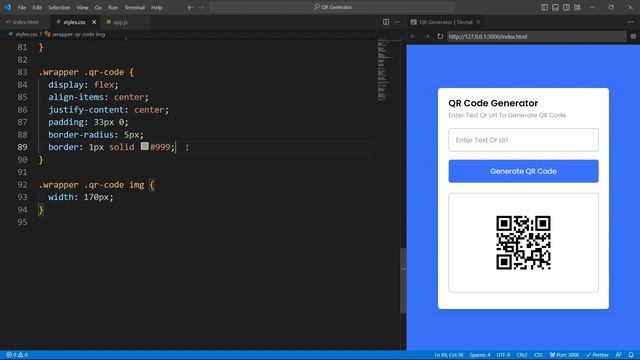Toggle the secondary side bar layout icon
The height and width of the screenshot is (360, 640).
566,7
